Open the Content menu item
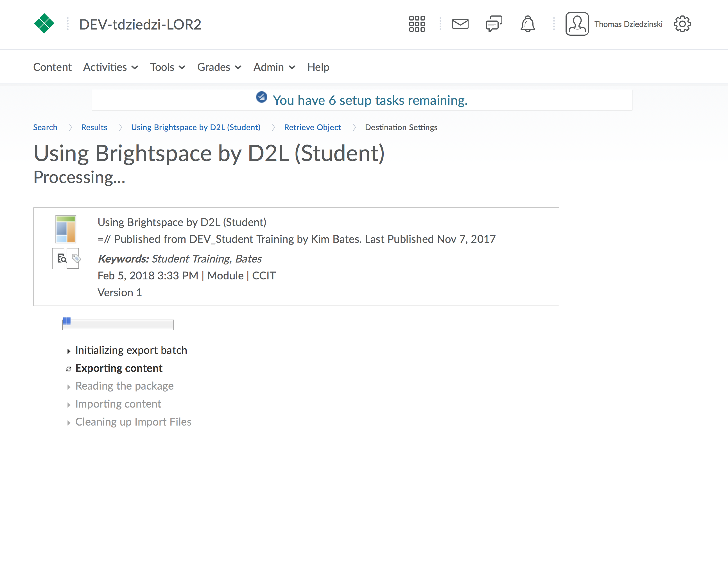Image resolution: width=728 pixels, height=563 pixels. 52,67
